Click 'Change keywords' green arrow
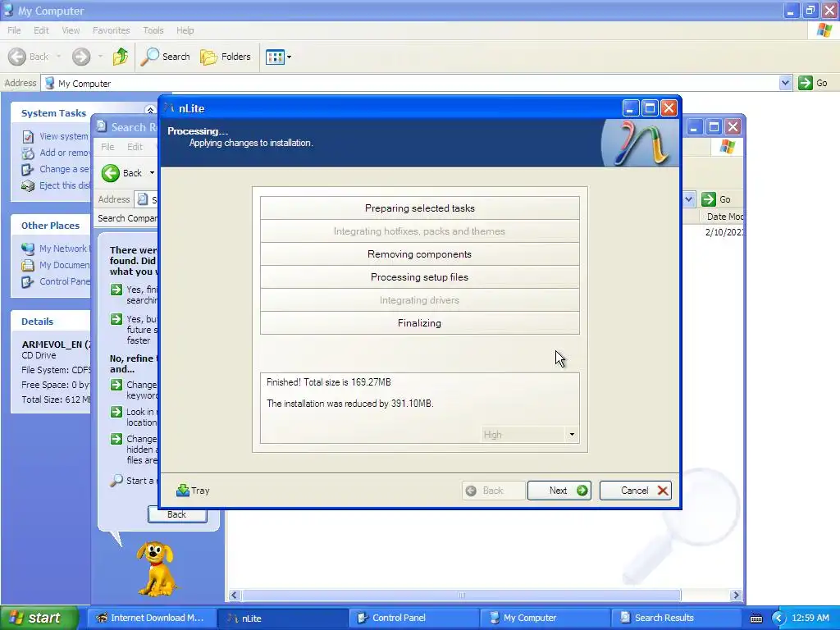The image size is (840, 630). tap(116, 385)
